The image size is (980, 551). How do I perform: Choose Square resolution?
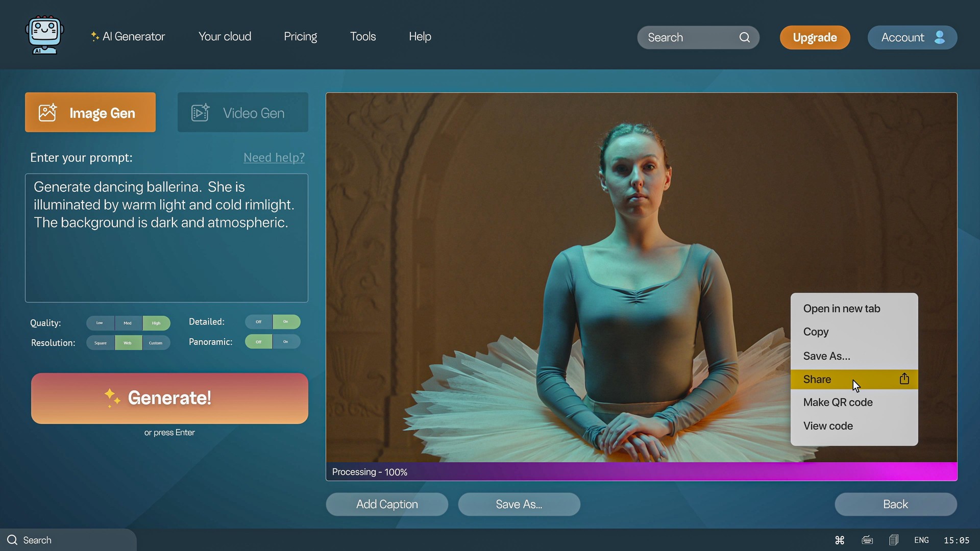point(100,342)
